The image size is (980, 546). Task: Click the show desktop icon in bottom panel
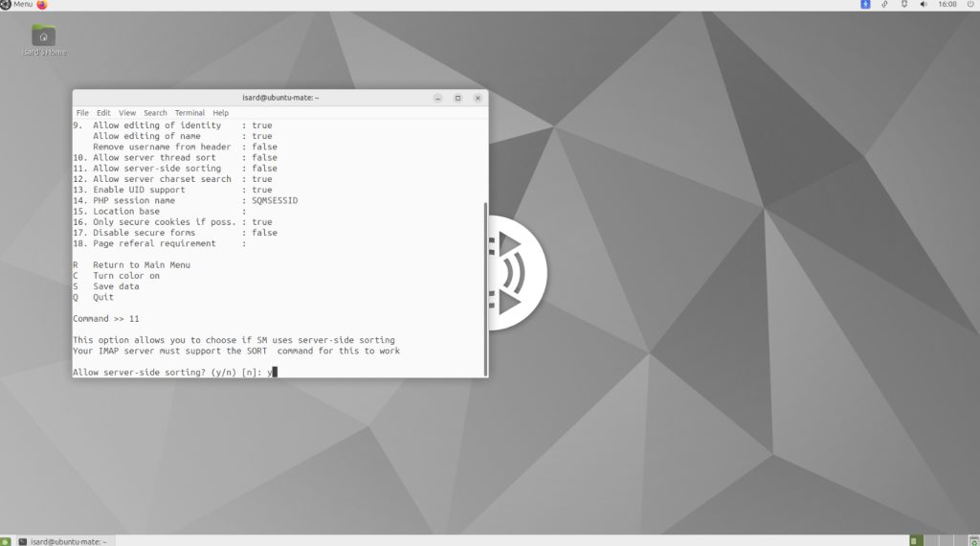5,541
